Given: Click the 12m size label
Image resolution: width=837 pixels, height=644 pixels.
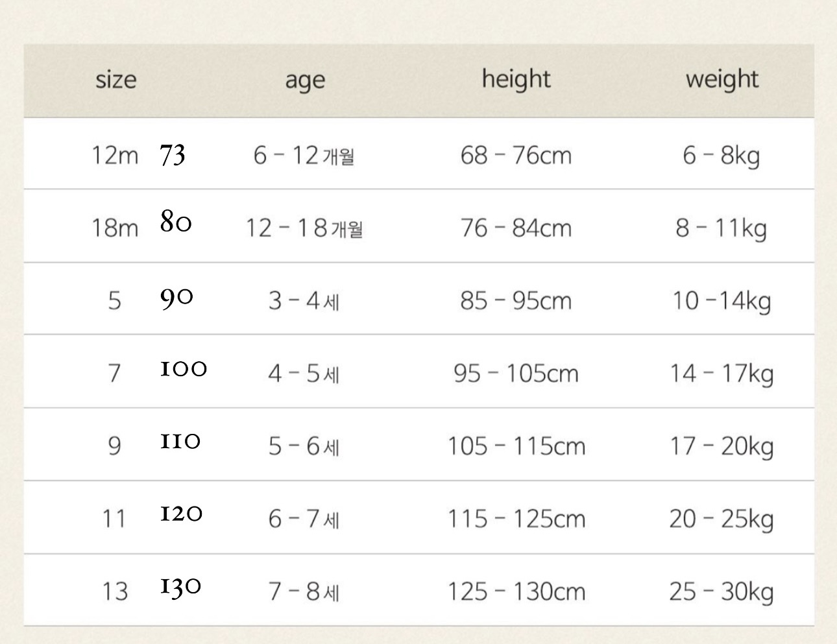Looking at the screenshot, I should [115, 156].
